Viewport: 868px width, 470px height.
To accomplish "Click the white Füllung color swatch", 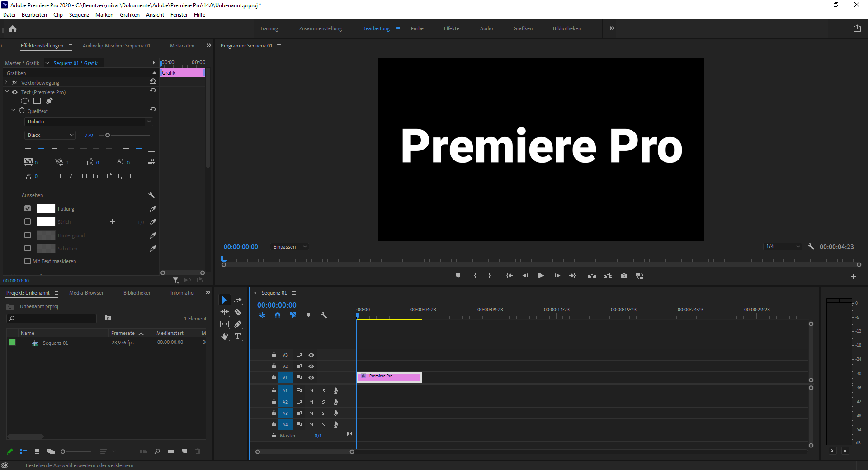I will click(x=46, y=209).
